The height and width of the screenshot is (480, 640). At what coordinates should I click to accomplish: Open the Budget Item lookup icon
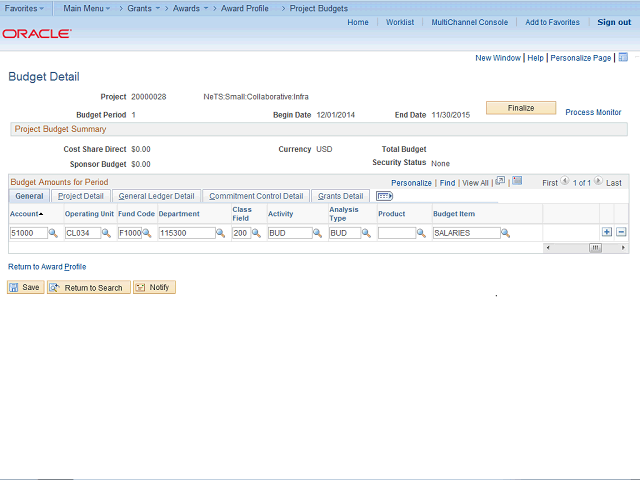click(505, 233)
